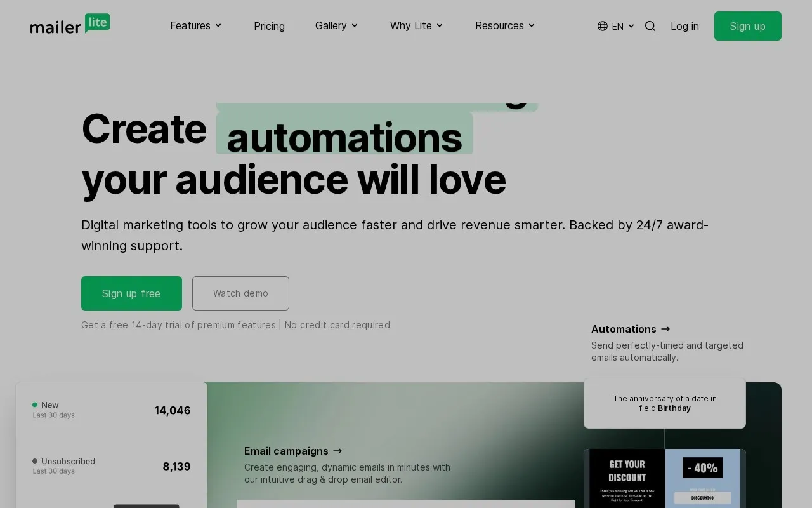Viewport: 812px width, 508px height.
Task: Expand the Features menu chevron
Action: pos(218,25)
